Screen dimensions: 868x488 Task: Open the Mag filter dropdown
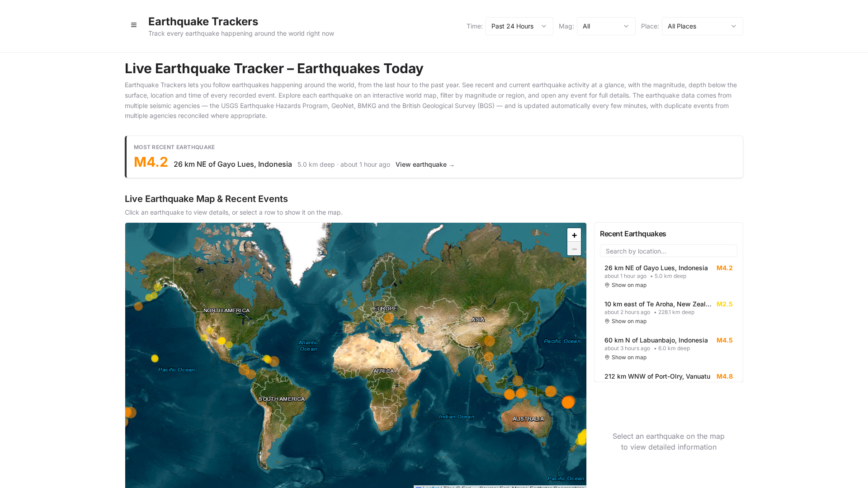pos(606,26)
